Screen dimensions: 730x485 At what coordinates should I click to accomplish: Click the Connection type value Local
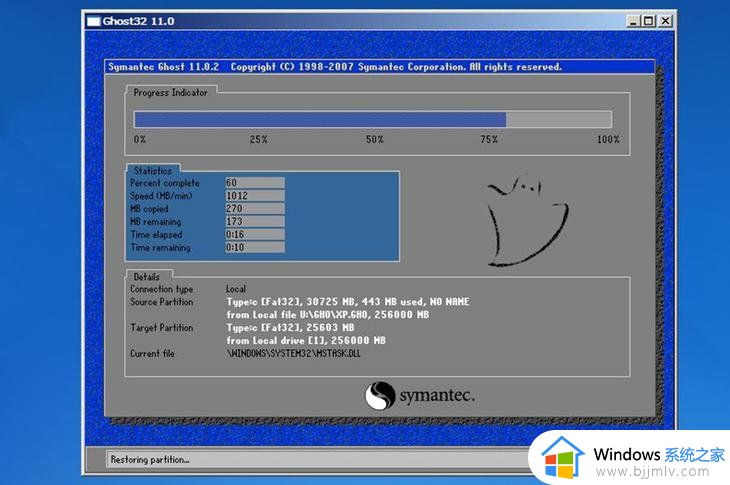pyautogui.click(x=236, y=289)
